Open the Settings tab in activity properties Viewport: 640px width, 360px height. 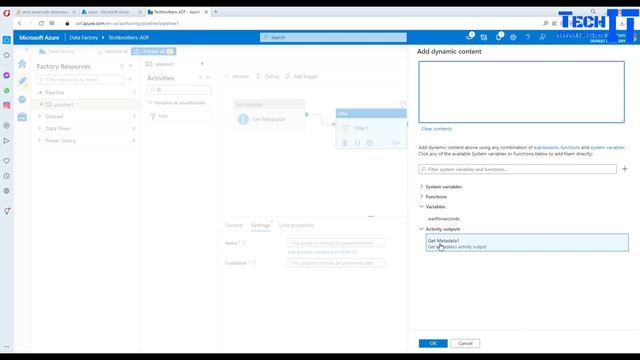pyautogui.click(x=260, y=225)
